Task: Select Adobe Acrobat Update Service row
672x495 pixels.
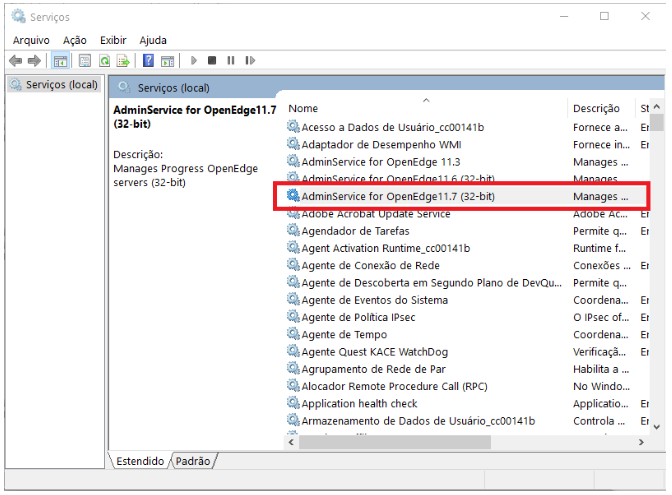Action: pyautogui.click(x=467, y=214)
